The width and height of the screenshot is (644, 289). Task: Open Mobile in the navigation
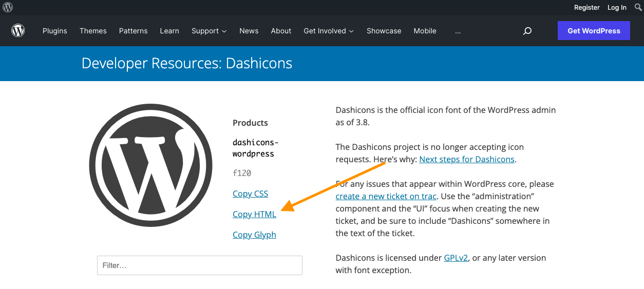[425, 31]
